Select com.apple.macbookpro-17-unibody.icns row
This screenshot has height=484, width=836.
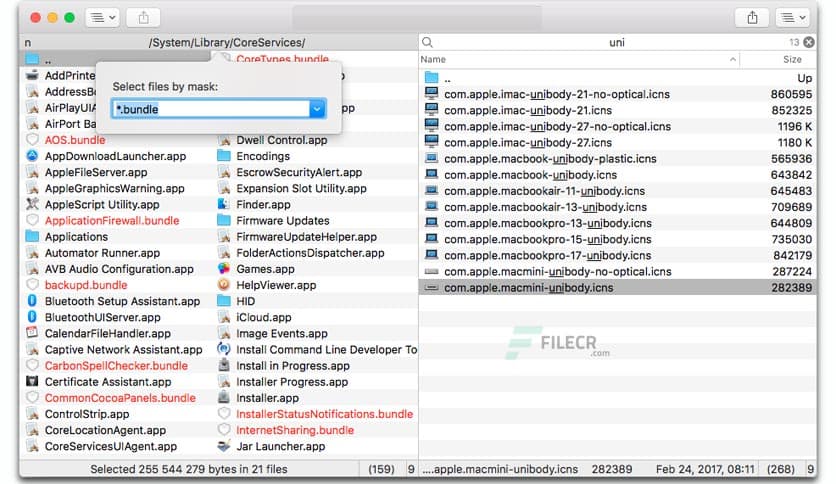pyautogui.click(x=617, y=255)
